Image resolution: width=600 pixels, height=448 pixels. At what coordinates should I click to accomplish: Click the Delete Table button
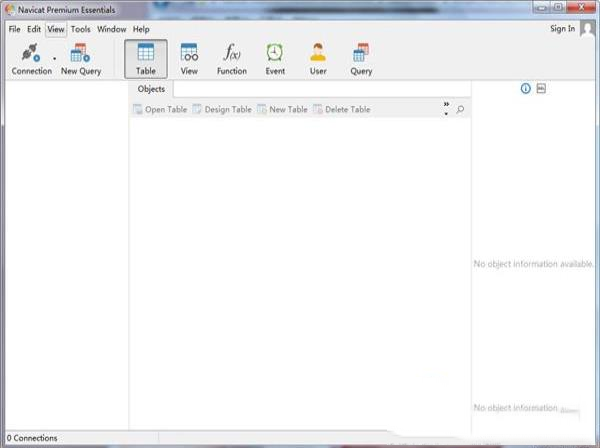342,109
